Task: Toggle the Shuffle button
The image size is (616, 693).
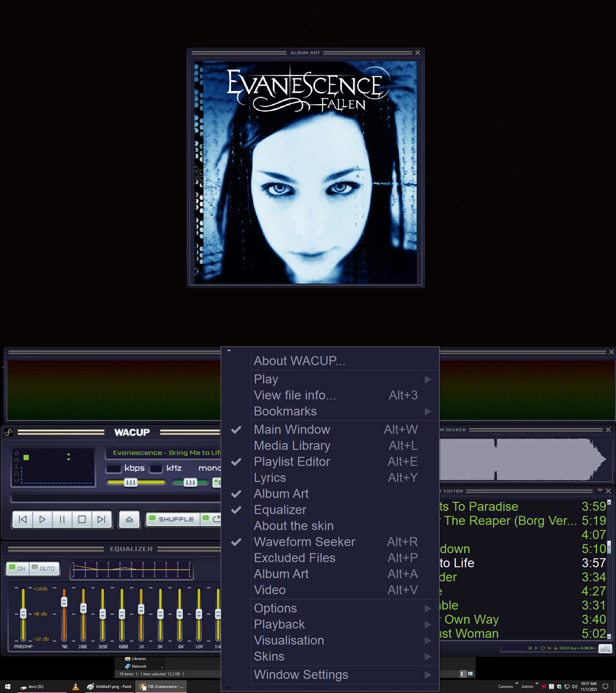Action: click(171, 519)
